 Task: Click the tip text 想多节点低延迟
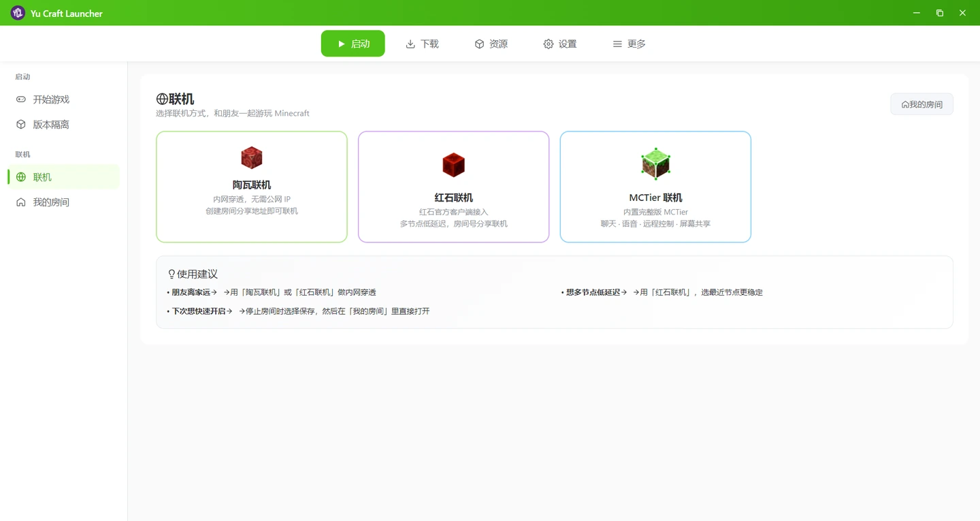(593, 292)
